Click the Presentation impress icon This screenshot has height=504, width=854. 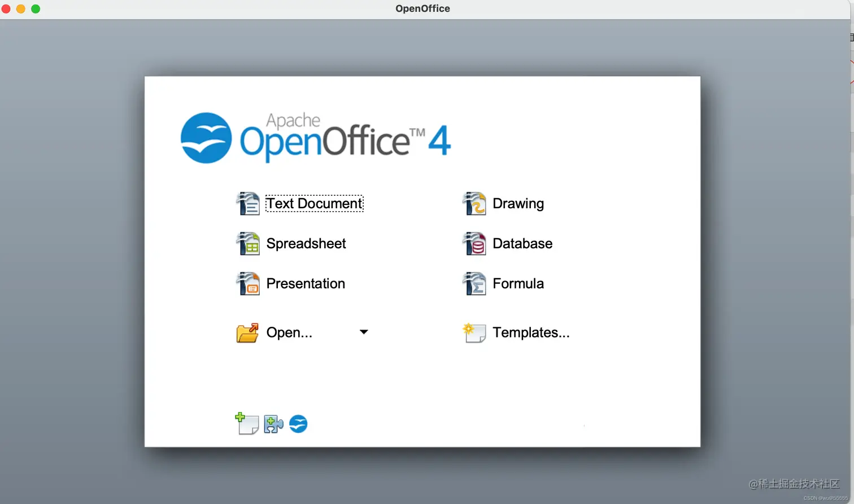(x=247, y=283)
